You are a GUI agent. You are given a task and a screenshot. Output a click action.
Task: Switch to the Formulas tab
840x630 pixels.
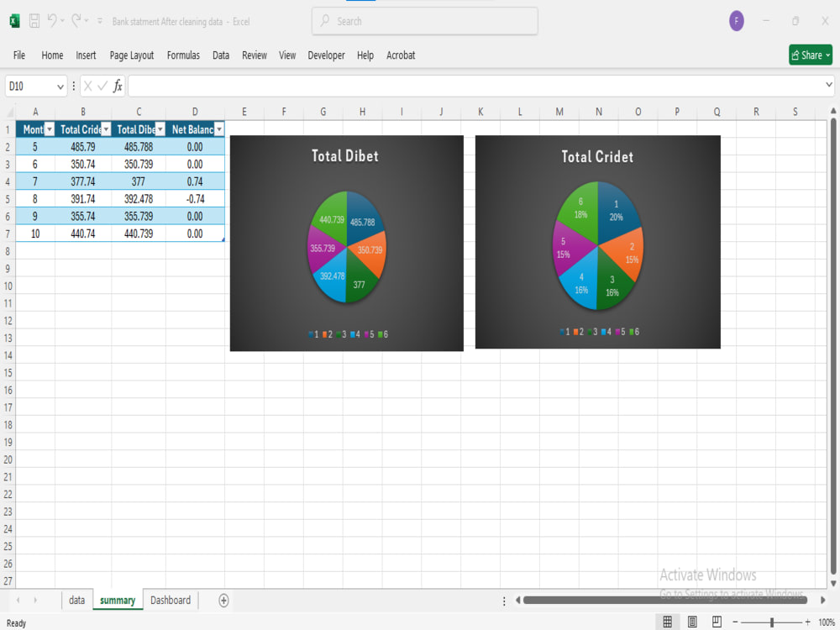coord(183,55)
